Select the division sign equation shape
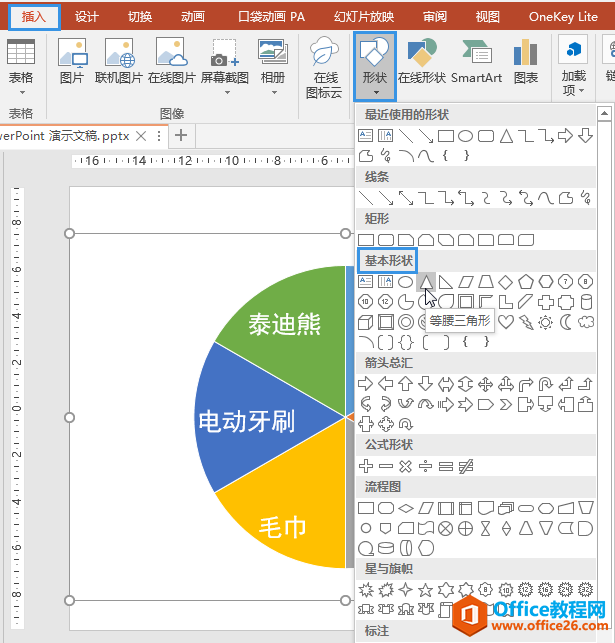Screen dimensions: 615x643 pyautogui.click(x=425, y=466)
